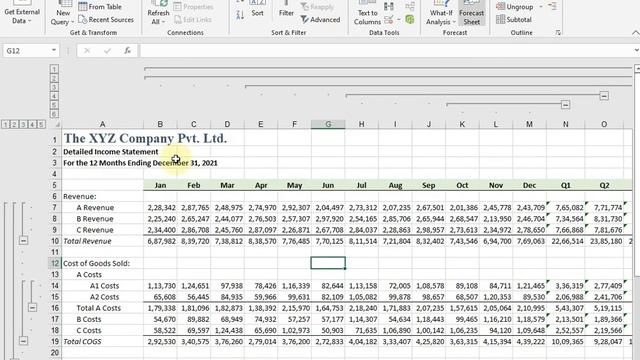
Task: Show column outline level 4
Action: (54, 96)
